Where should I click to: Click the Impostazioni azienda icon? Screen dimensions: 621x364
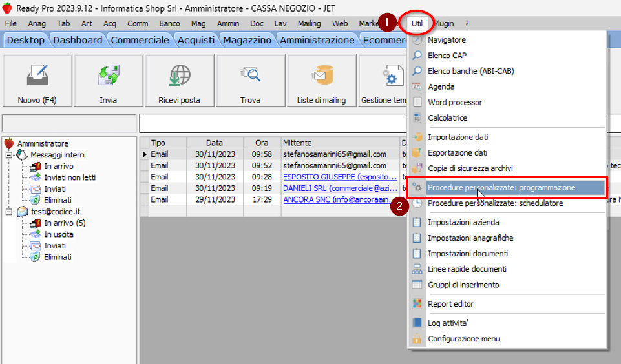pos(417,223)
